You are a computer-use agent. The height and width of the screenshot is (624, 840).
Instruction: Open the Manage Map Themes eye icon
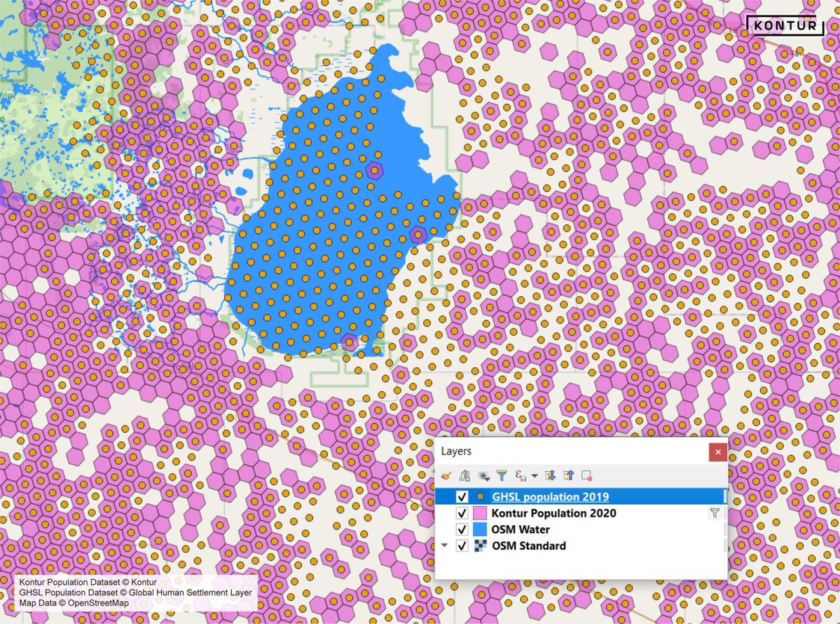(x=483, y=475)
